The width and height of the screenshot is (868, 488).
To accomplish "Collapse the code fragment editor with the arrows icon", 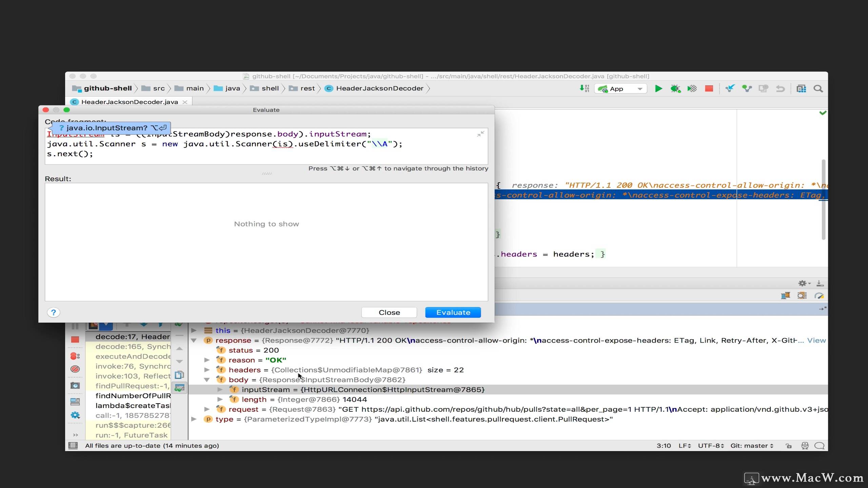I will pos(481,134).
